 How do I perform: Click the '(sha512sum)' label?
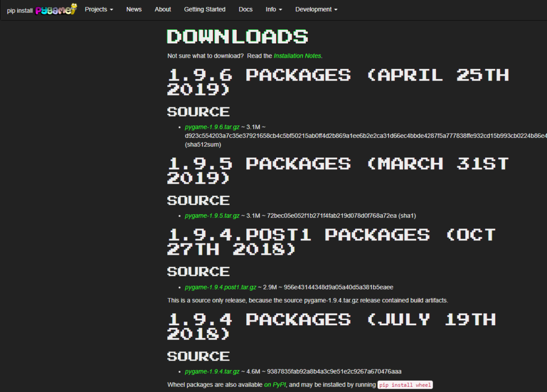pos(203,144)
